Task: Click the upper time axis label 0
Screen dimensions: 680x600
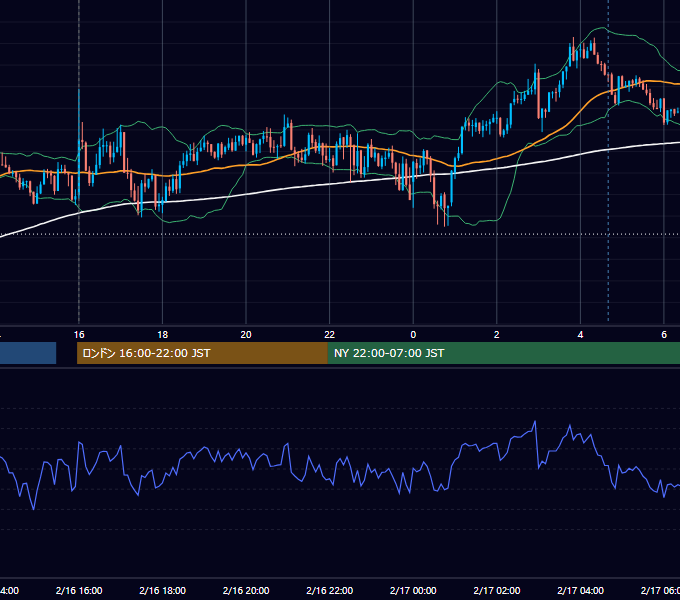Action: coord(413,335)
